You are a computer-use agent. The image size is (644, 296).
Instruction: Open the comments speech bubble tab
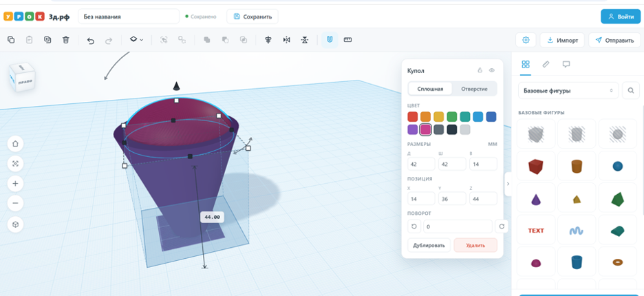coord(566,64)
